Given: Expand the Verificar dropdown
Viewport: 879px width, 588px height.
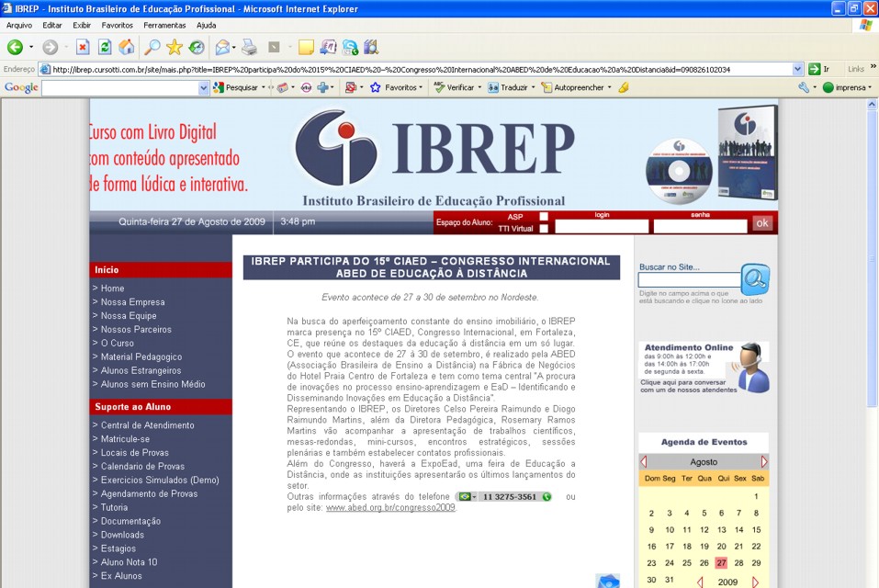Looking at the screenshot, I should pyautogui.click(x=479, y=87).
